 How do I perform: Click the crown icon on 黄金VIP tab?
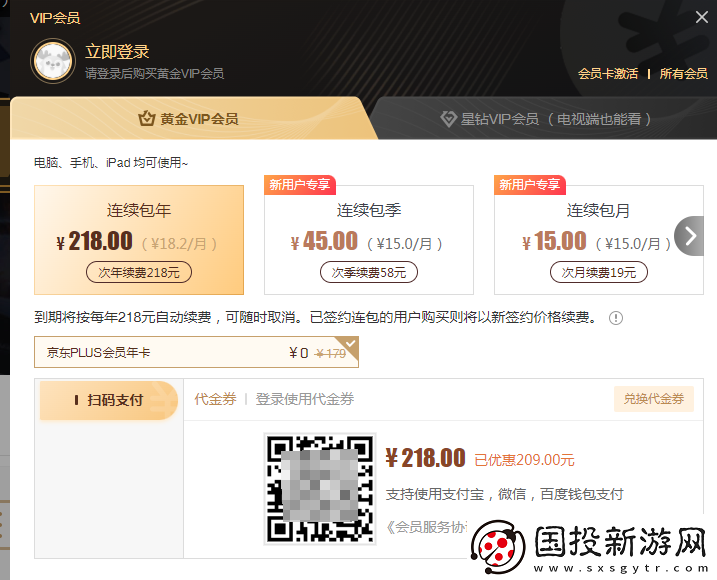147,119
